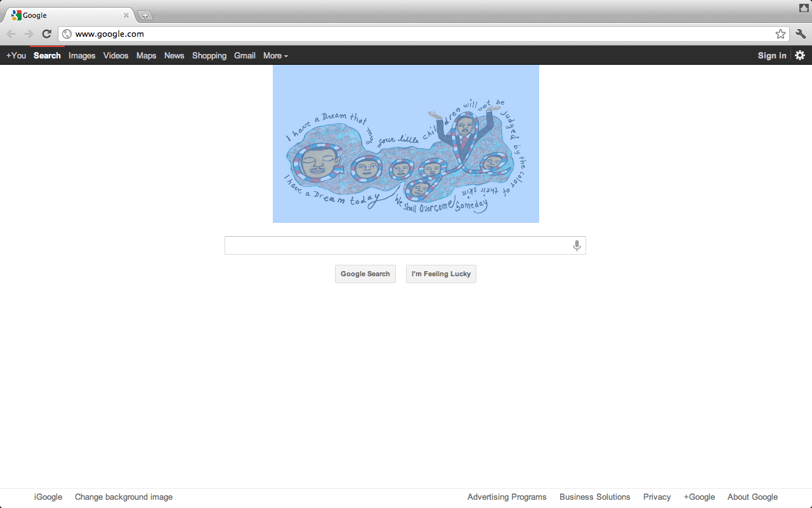Screen dimensions: 812x508
Task: Open the Chrome wrench menu
Action: coord(801,34)
